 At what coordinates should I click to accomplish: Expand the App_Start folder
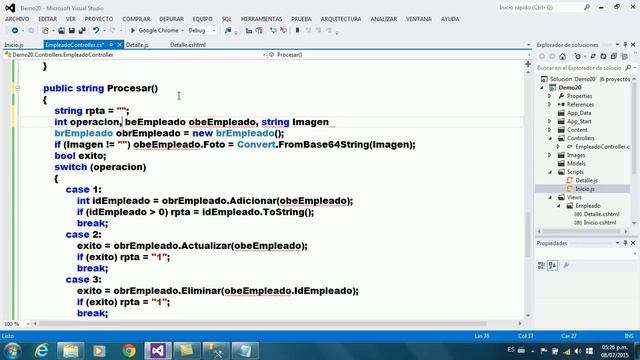[x=549, y=121]
